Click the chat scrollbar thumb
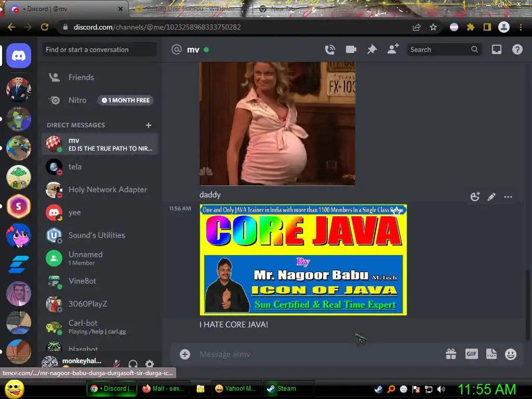Viewport: 532px width, 399px height. [527, 304]
